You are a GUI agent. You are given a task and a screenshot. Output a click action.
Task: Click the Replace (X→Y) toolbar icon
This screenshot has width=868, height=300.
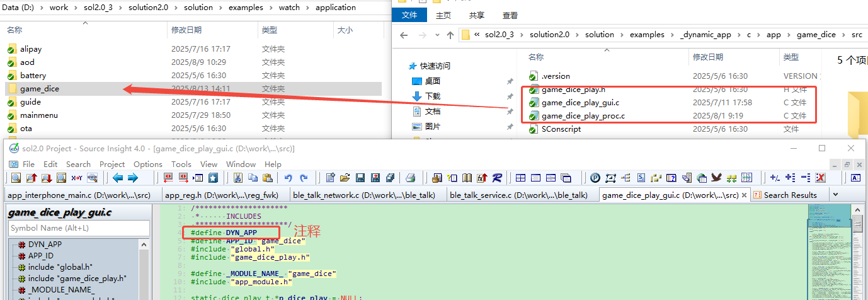pos(77,178)
